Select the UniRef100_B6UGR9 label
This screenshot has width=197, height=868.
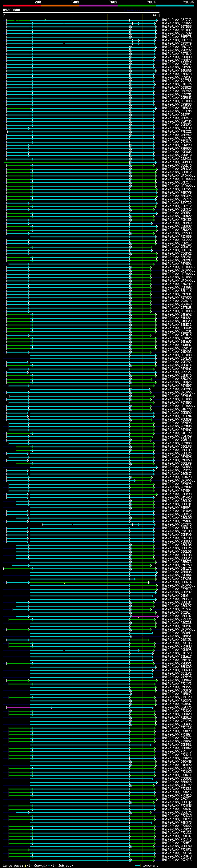(x=177, y=71)
